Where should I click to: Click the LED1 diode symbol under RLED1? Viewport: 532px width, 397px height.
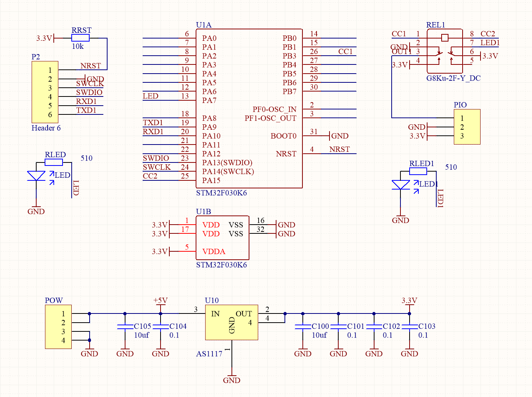click(401, 185)
